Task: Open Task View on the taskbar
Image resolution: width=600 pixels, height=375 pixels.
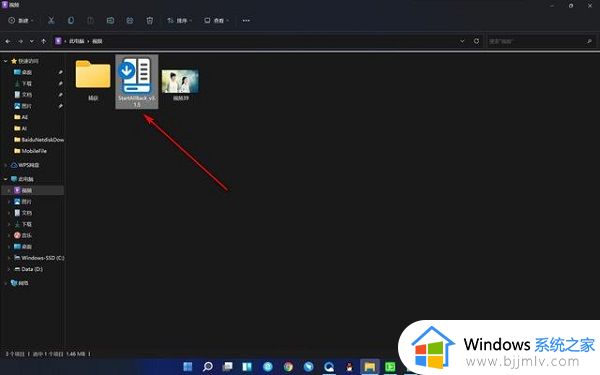Action: [228, 367]
